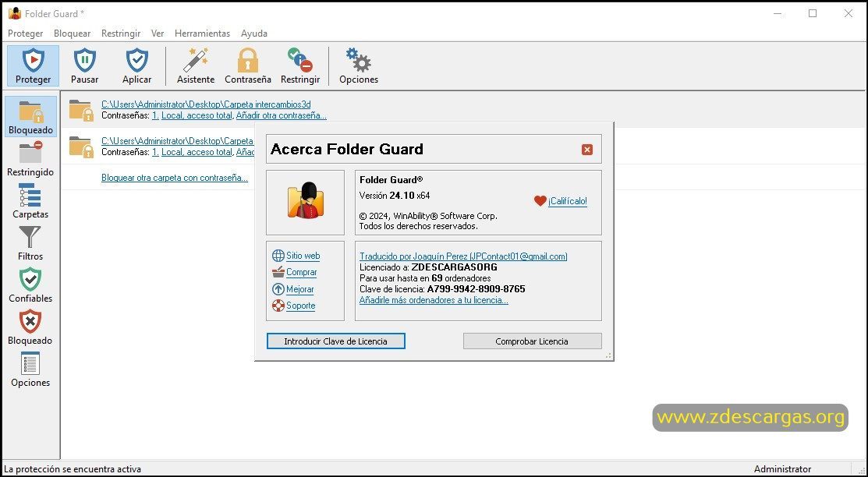
Task: Open the Bloquear menu
Action: coord(72,34)
